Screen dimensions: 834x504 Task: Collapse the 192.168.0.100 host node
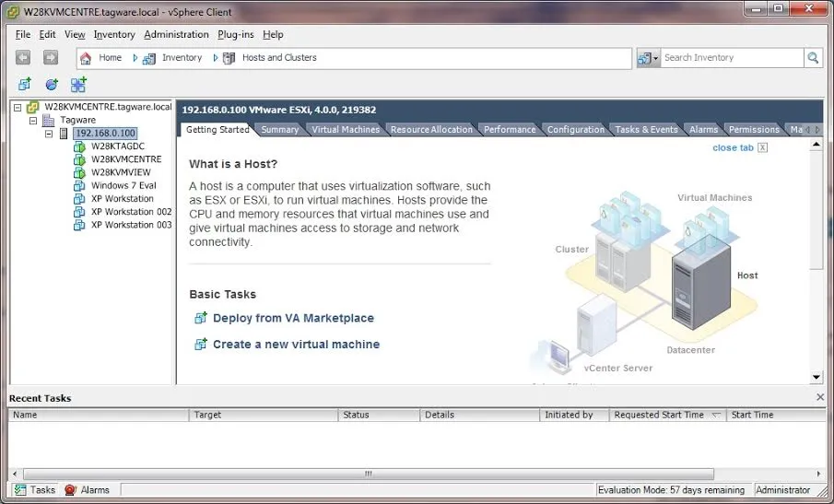click(x=49, y=134)
